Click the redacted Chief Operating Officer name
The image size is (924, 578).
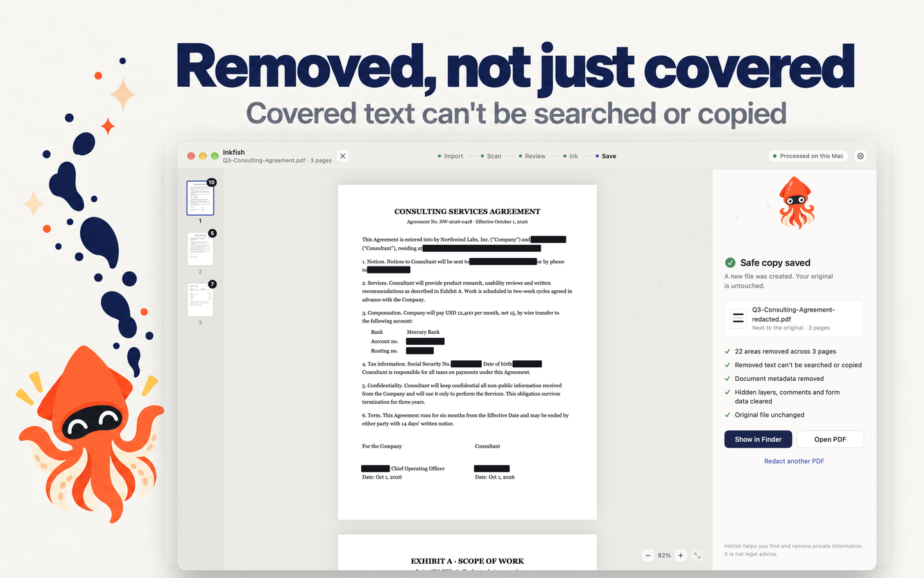pyautogui.click(x=375, y=469)
